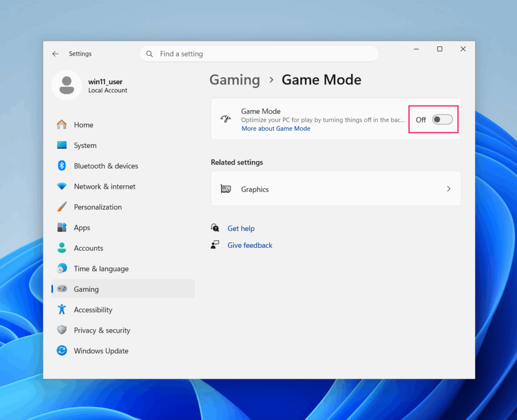The height and width of the screenshot is (420, 517).
Task: Click the search magnifier icon
Action: click(x=149, y=54)
